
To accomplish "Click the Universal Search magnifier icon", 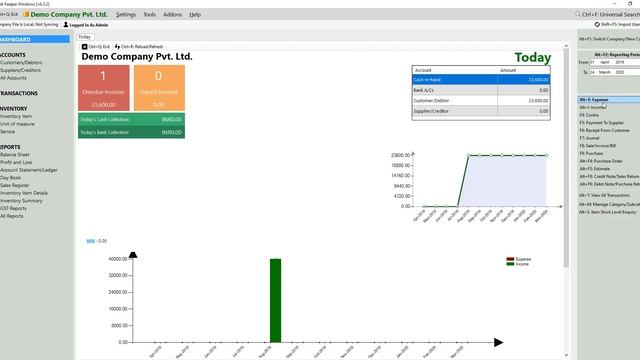I will pyautogui.click(x=578, y=14).
